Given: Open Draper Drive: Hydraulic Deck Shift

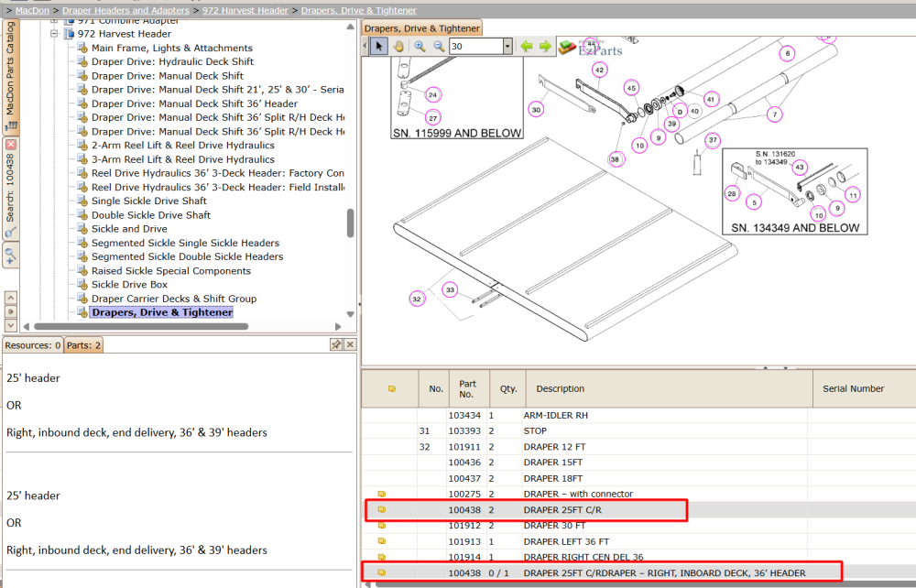Looking at the screenshot, I should click(x=172, y=61).
